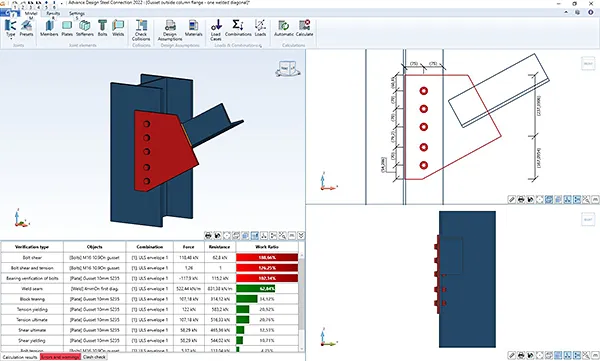Click pencil icon in front view toolbar
600x361 pixels.
[x=512, y=199]
